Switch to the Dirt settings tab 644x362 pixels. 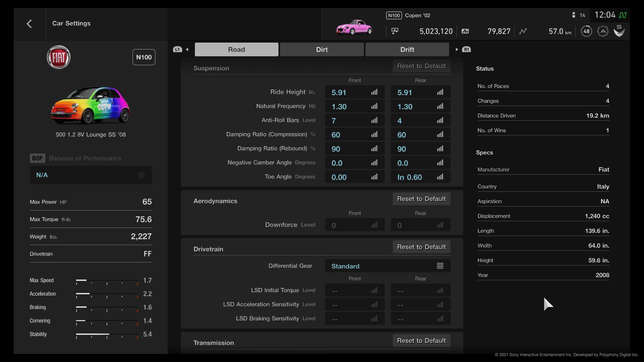pos(322,50)
